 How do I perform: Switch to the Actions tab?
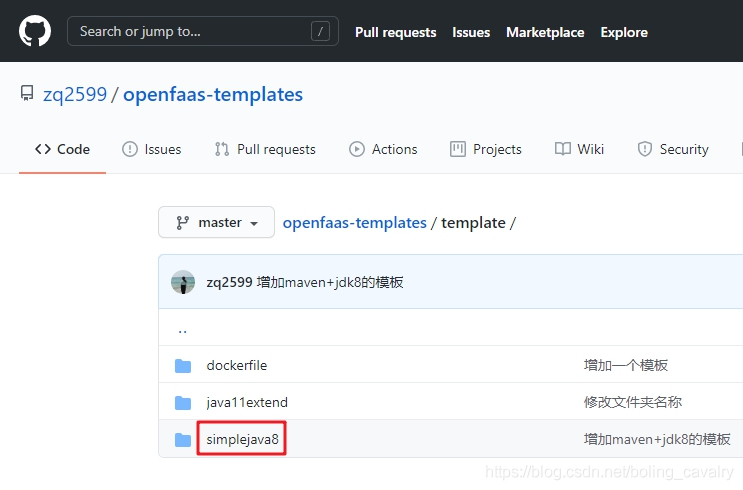pyautogui.click(x=383, y=149)
